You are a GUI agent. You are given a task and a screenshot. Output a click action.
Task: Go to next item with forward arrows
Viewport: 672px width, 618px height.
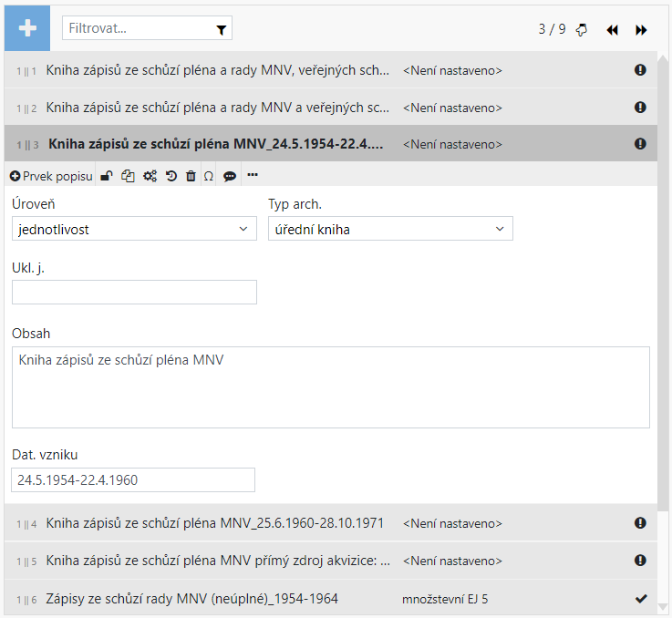coord(641,29)
